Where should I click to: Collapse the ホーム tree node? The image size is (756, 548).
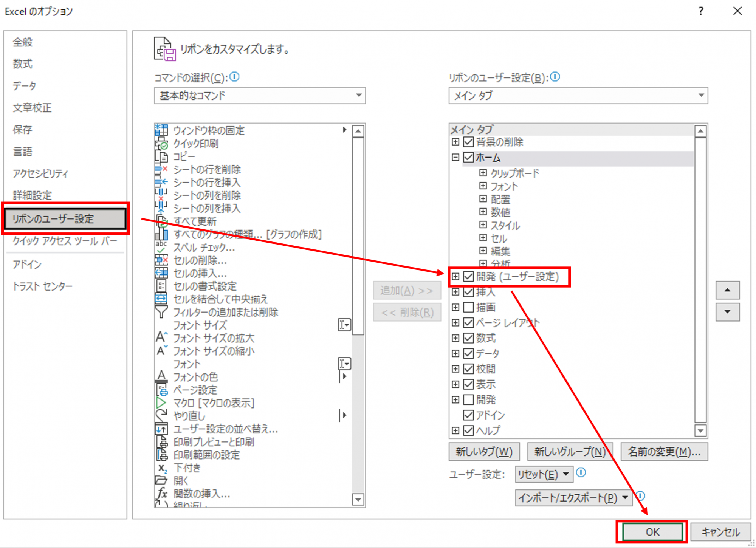[455, 157]
